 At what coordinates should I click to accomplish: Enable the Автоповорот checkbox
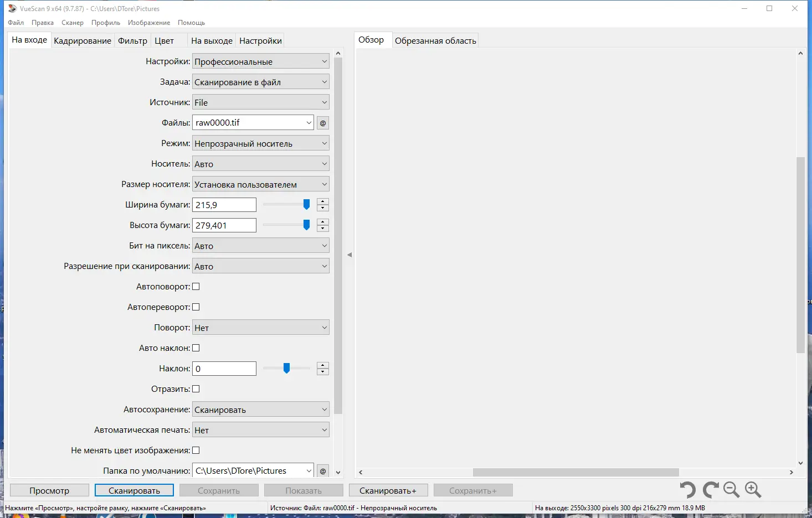coord(196,287)
